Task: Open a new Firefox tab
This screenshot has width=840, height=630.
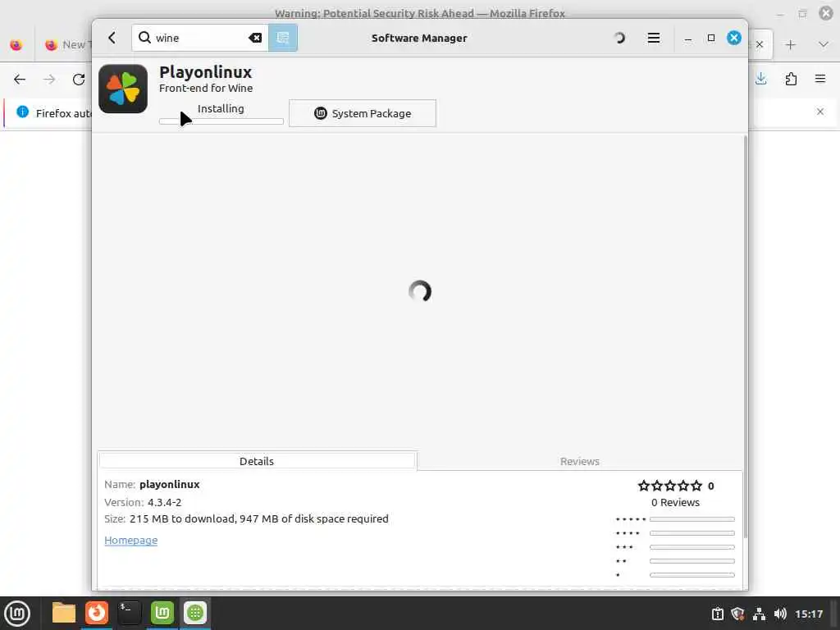Action: coord(791,45)
